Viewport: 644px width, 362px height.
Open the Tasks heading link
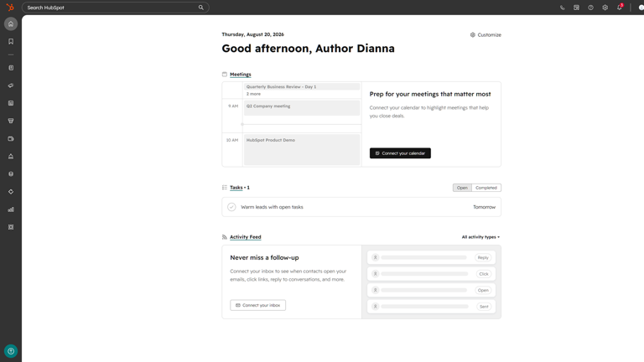point(236,188)
